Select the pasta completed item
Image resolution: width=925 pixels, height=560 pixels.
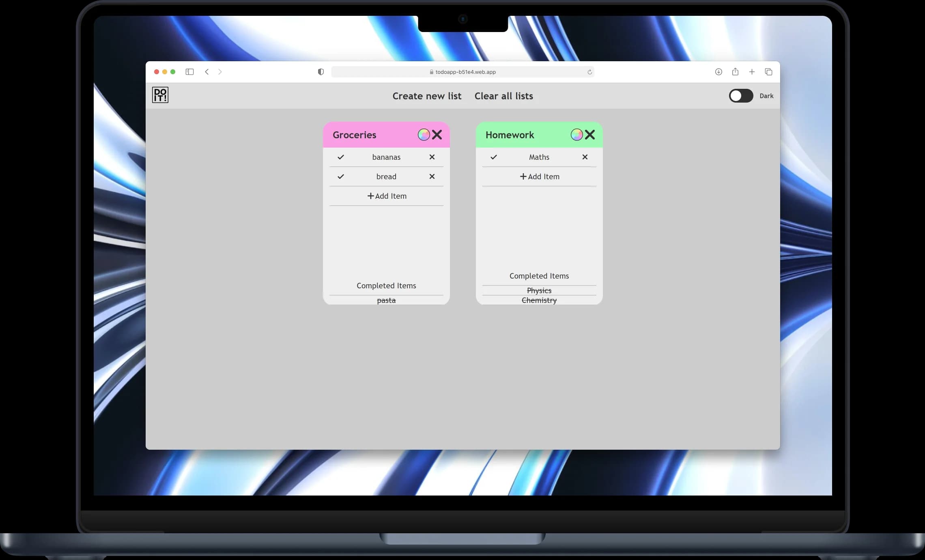tap(386, 300)
